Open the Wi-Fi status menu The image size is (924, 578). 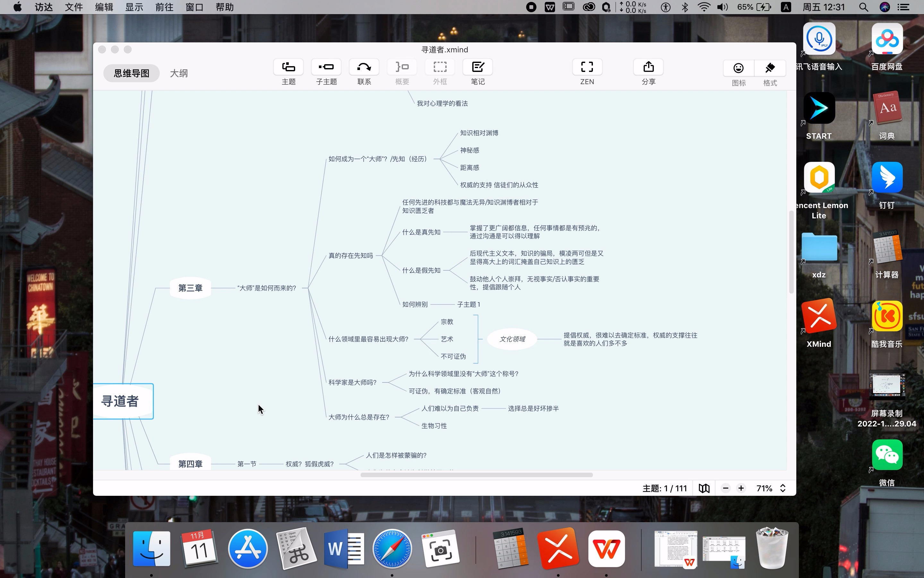(x=704, y=7)
